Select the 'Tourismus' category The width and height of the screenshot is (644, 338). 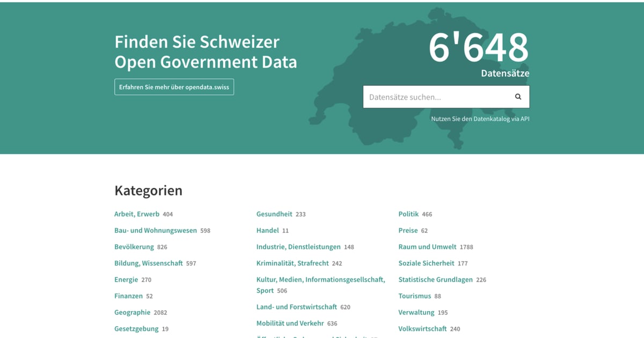point(415,296)
